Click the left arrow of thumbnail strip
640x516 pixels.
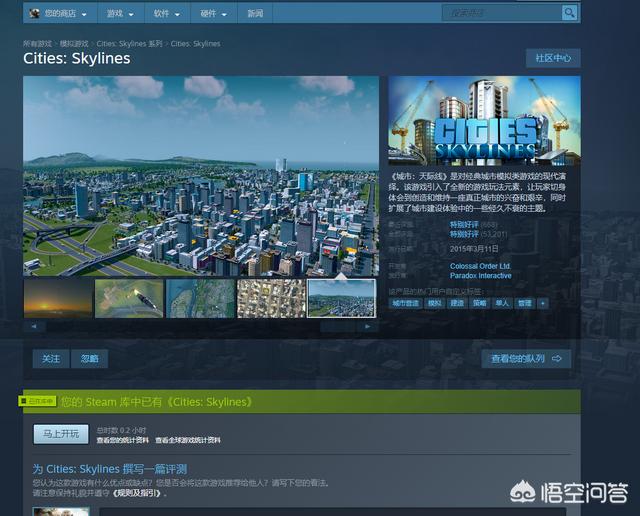(34, 326)
